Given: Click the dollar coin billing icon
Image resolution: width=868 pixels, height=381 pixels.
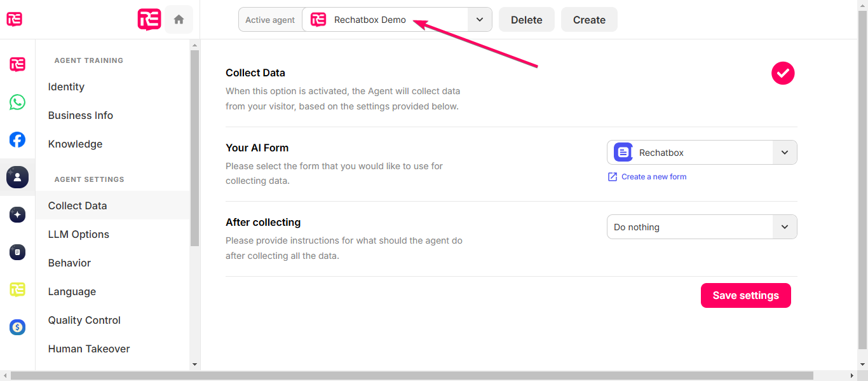Looking at the screenshot, I should click(18, 328).
